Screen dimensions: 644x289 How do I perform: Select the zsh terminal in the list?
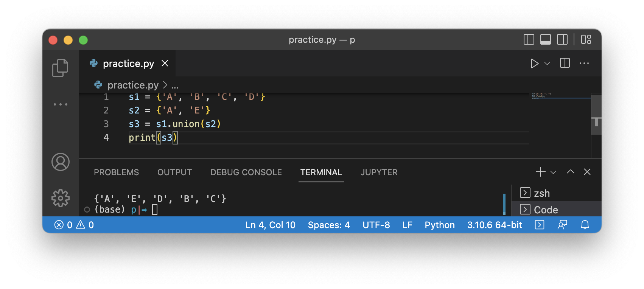(x=541, y=193)
